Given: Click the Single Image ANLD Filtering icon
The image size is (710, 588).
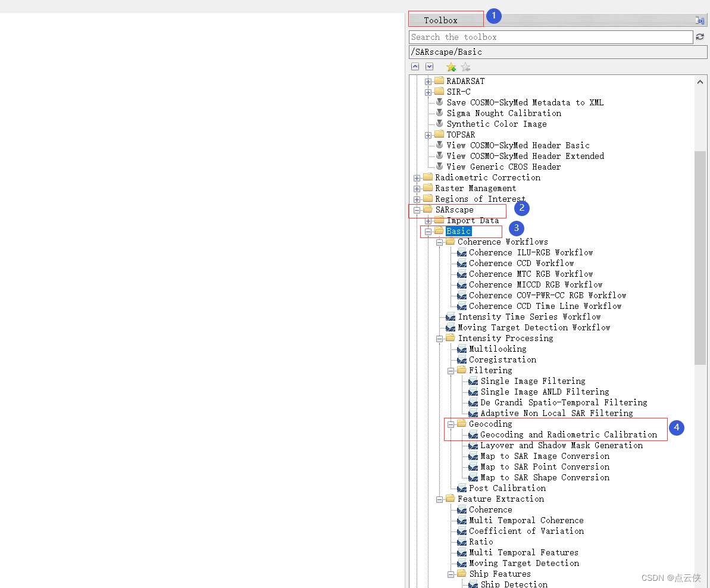Looking at the screenshot, I should 473,392.
